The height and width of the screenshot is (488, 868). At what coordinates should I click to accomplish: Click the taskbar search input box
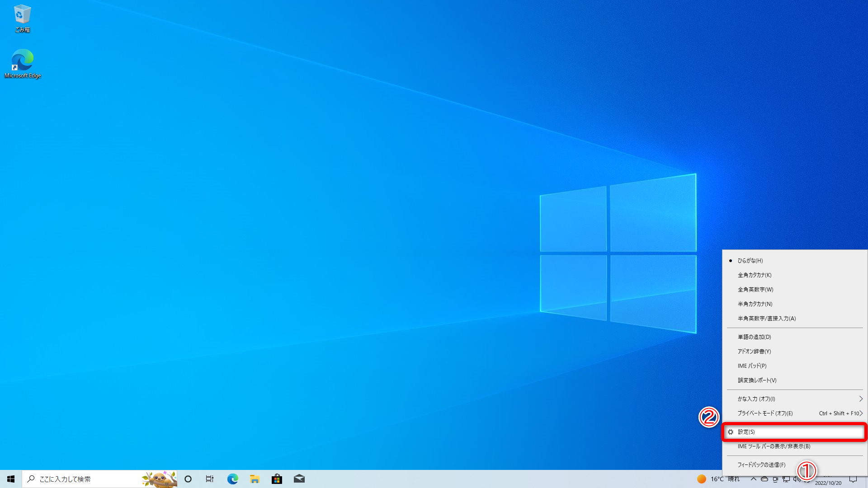click(x=86, y=479)
